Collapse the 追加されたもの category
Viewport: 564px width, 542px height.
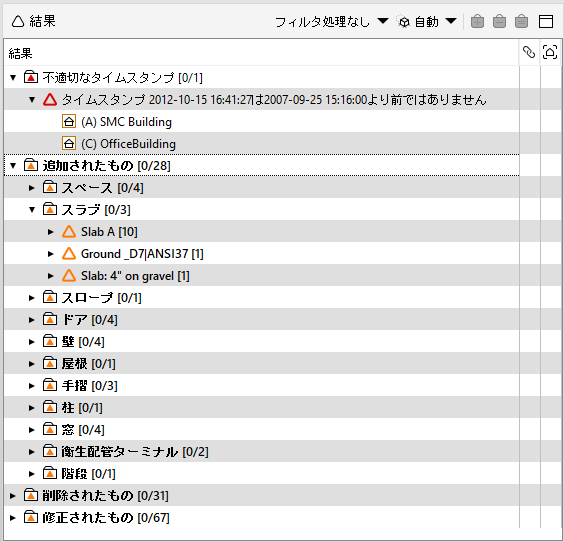[13, 165]
